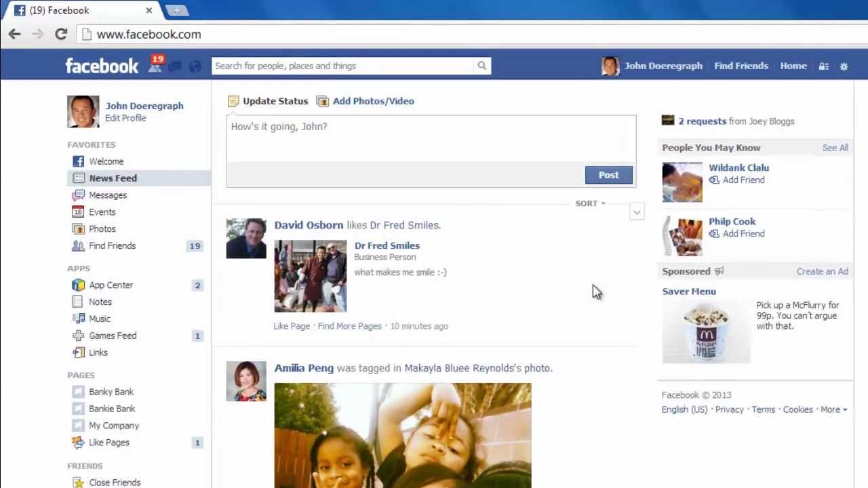Click See All in People You May Know
The width and height of the screenshot is (868, 488).
(835, 148)
